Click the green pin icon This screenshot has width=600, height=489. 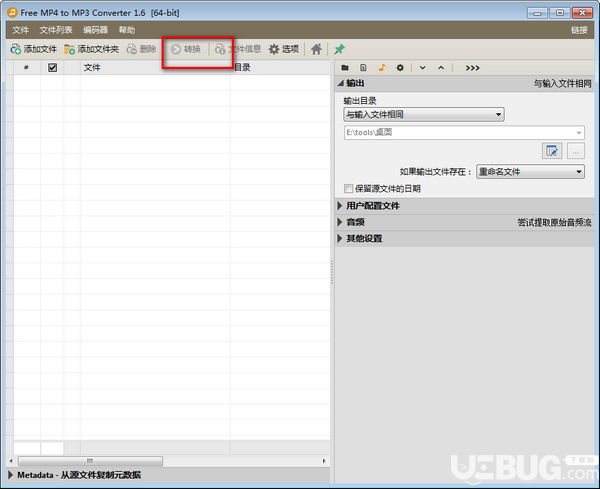(339, 49)
